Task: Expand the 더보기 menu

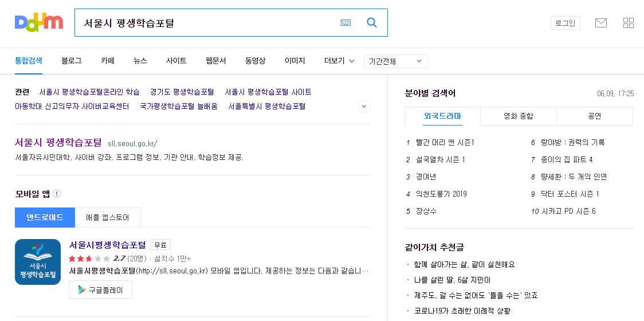Action: point(339,61)
